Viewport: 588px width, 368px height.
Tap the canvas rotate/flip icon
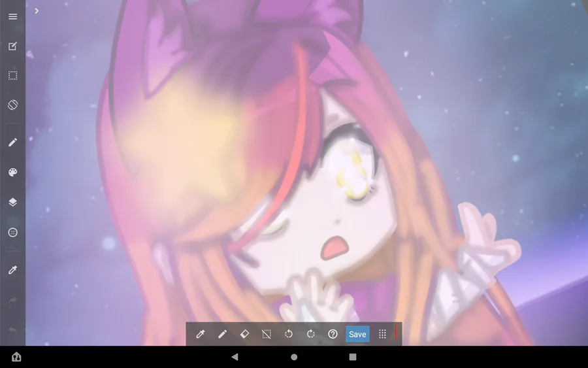point(13,105)
